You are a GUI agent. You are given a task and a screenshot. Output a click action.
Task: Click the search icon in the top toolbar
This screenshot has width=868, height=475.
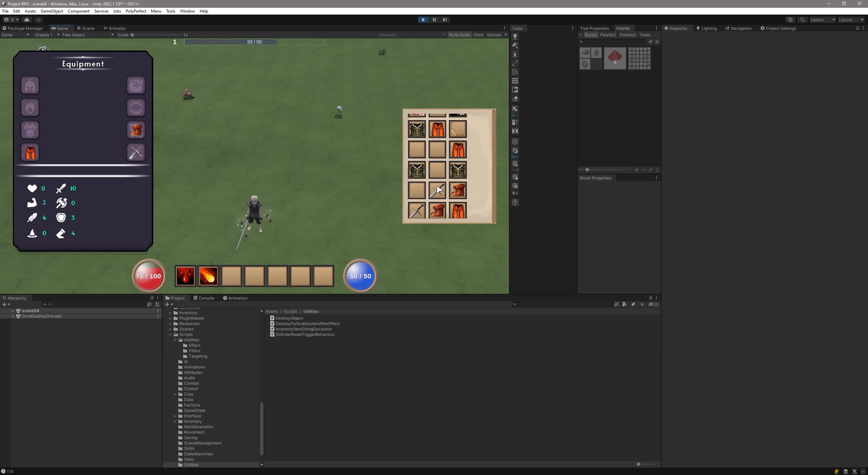(802, 19)
